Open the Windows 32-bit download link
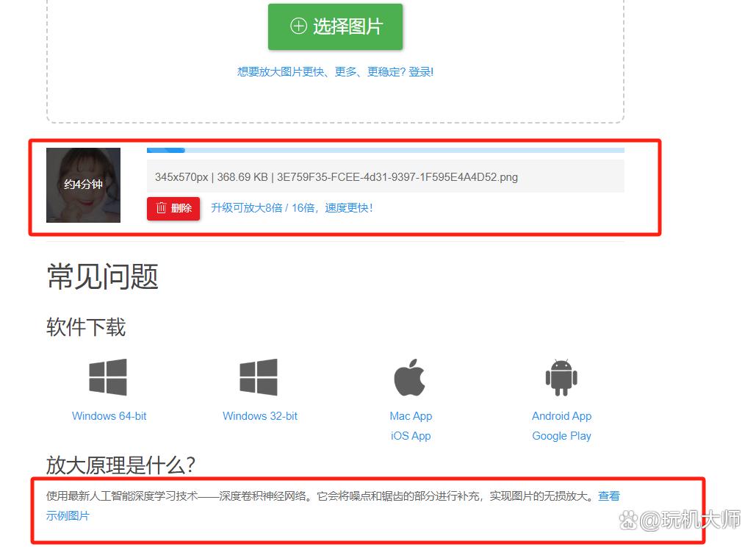Screen dimensions: 756x547 point(260,416)
